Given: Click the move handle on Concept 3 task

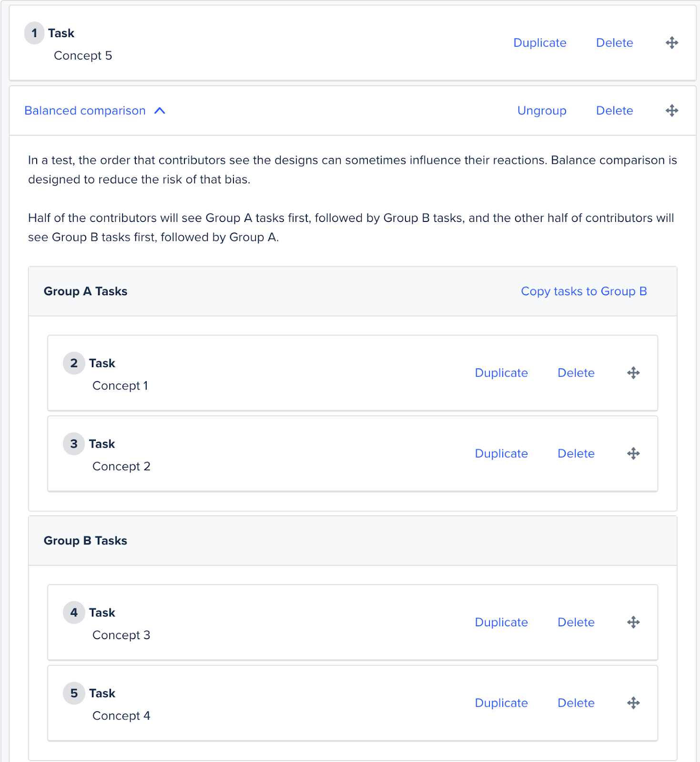Looking at the screenshot, I should click(633, 622).
